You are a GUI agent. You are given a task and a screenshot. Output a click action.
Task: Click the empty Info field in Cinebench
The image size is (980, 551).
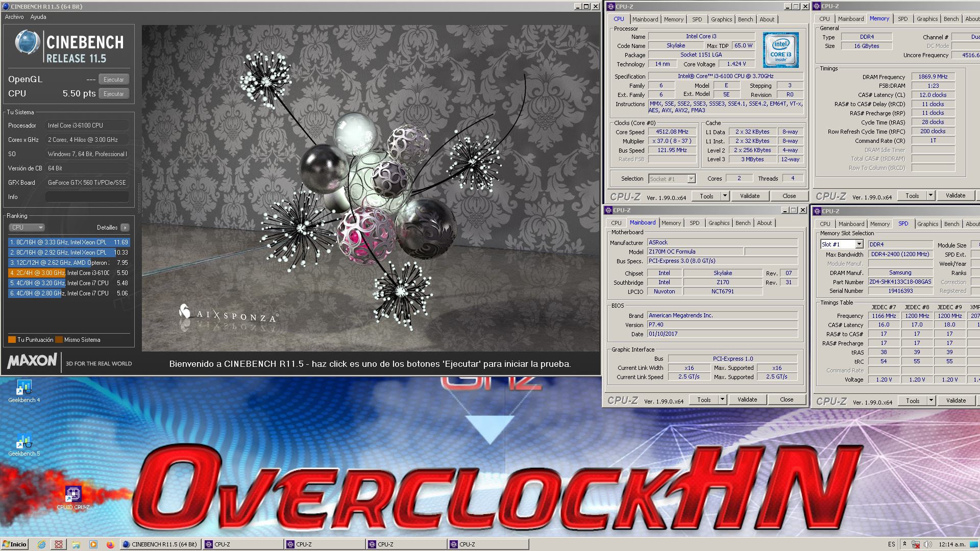87,197
